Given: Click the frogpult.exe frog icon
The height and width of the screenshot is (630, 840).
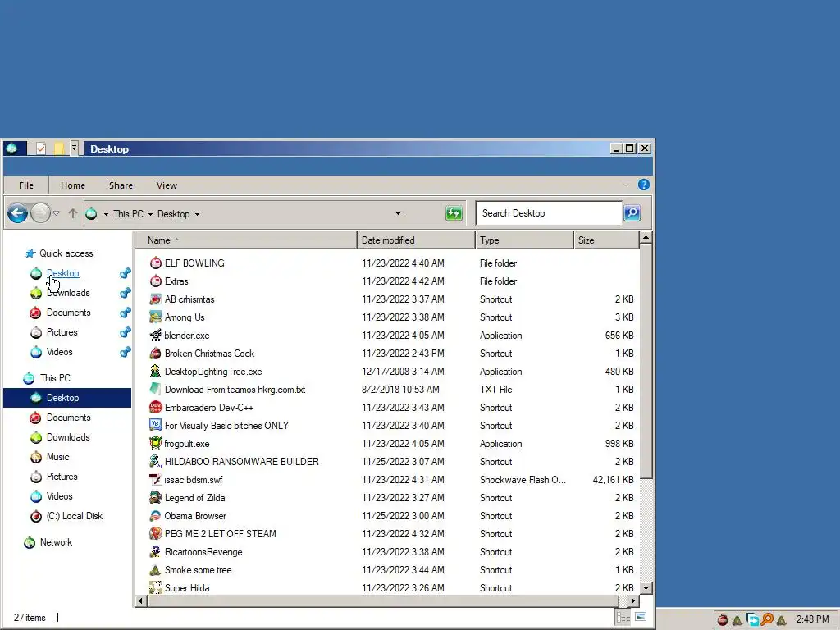Looking at the screenshot, I should 155,444.
